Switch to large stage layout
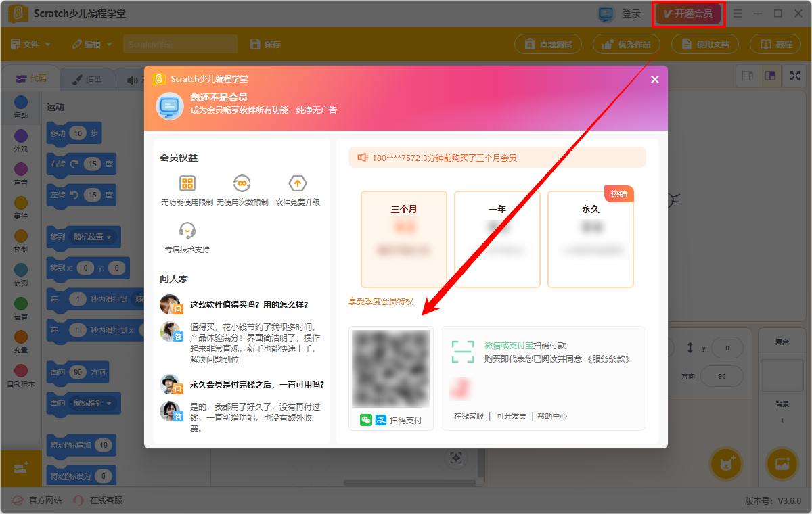 coord(770,76)
